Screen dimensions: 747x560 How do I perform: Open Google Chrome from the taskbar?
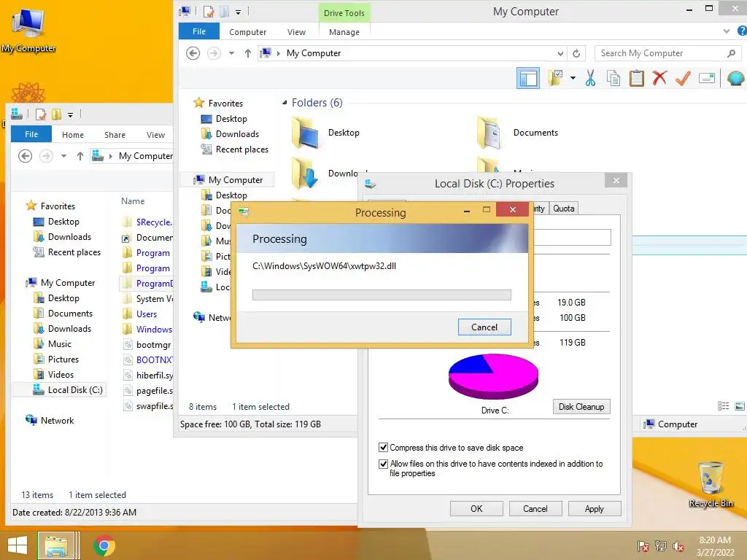tap(104, 545)
